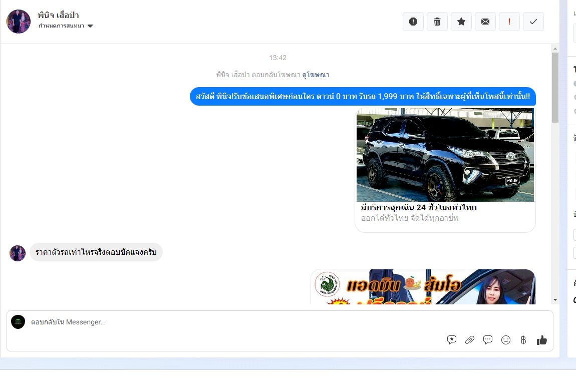Screen dimensions: 576x392
Task: Open the ดูโฆษณา ad link
Action: [x=316, y=75]
